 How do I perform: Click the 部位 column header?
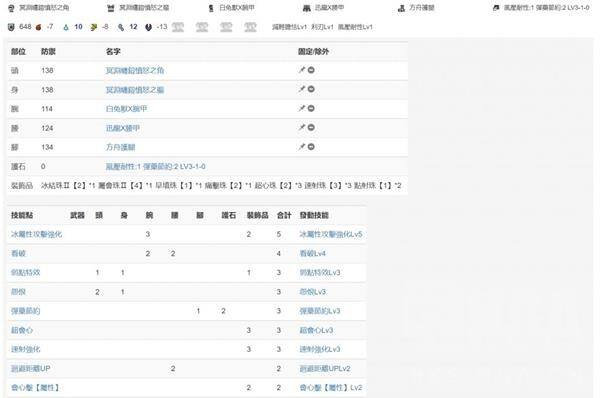tap(18, 52)
